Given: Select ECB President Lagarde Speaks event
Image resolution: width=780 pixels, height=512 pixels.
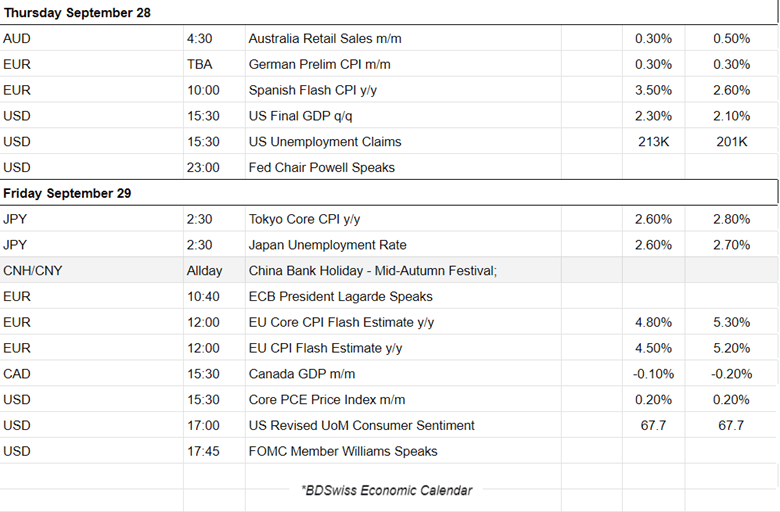Looking at the screenshot, I should pos(340,296).
